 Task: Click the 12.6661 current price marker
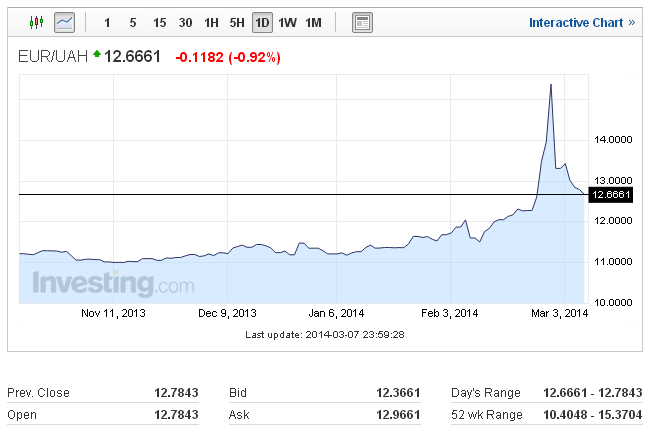(610, 194)
